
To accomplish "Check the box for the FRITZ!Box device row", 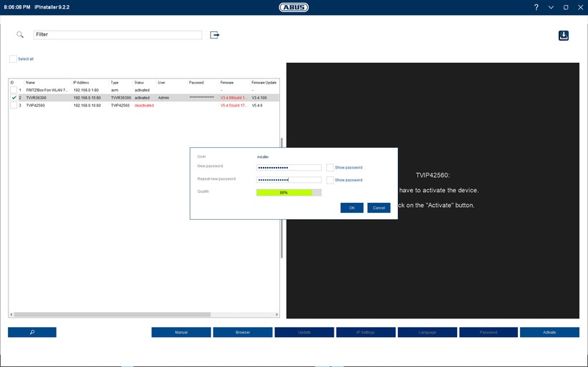I will pos(14,90).
